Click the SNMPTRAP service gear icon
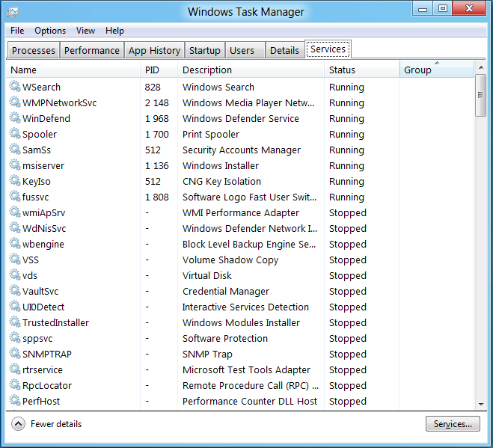The height and width of the screenshot is (448, 493). [x=15, y=353]
